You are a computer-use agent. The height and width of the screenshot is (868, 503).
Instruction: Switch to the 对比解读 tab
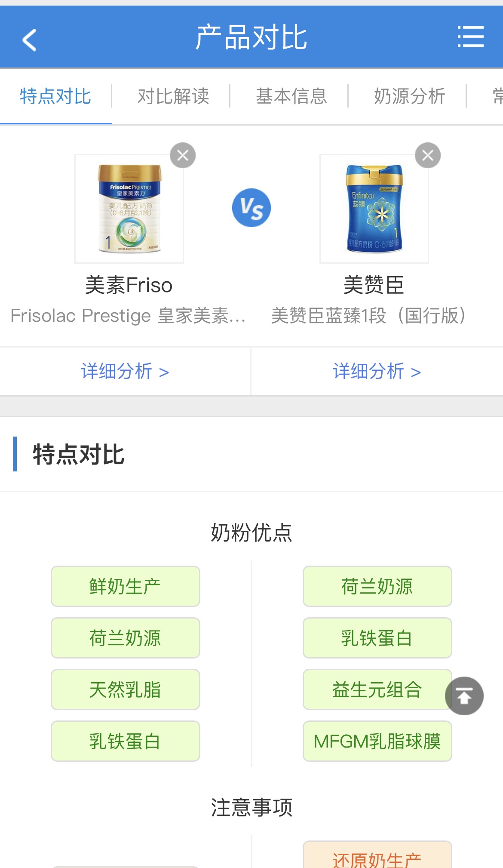[173, 96]
